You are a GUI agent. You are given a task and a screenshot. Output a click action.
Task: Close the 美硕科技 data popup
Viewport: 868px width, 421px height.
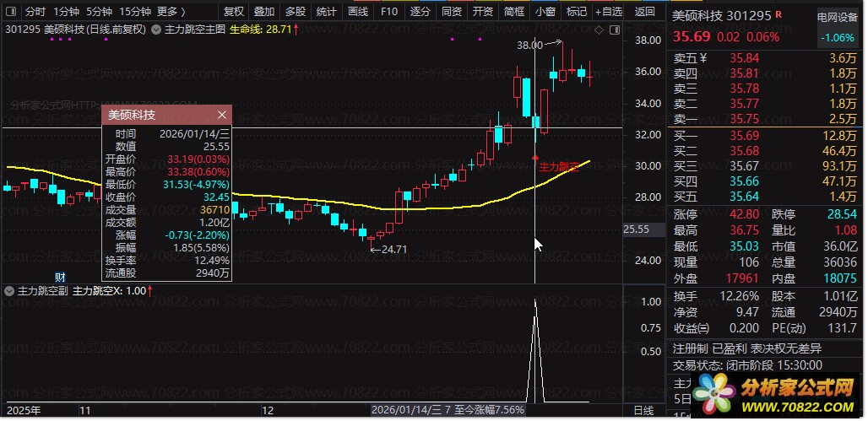[x=222, y=115]
